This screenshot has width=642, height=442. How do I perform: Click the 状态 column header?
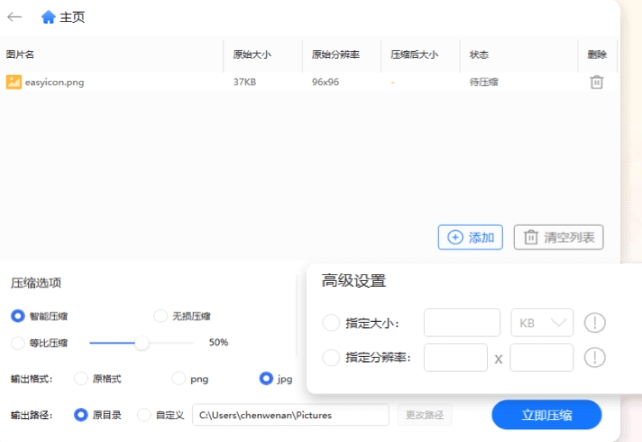(479, 54)
